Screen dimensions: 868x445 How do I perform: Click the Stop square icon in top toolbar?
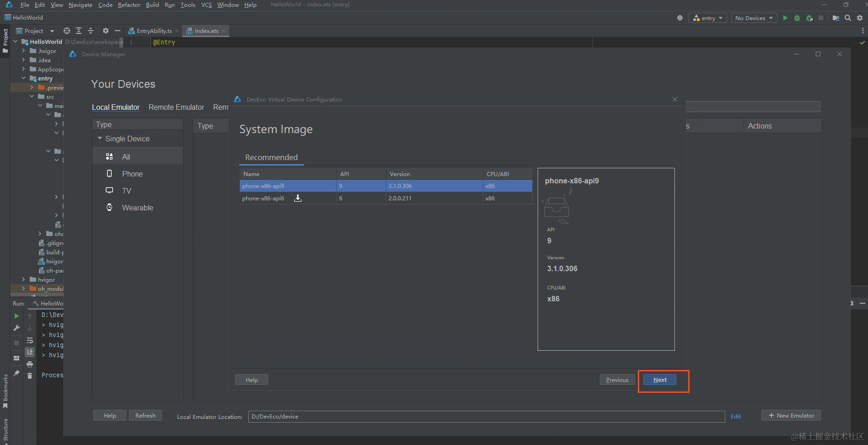[821, 18]
